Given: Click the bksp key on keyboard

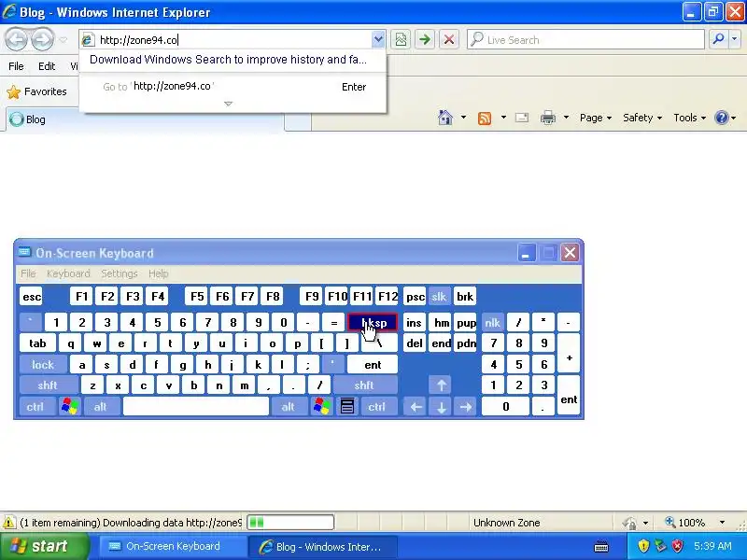Looking at the screenshot, I should 372,322.
